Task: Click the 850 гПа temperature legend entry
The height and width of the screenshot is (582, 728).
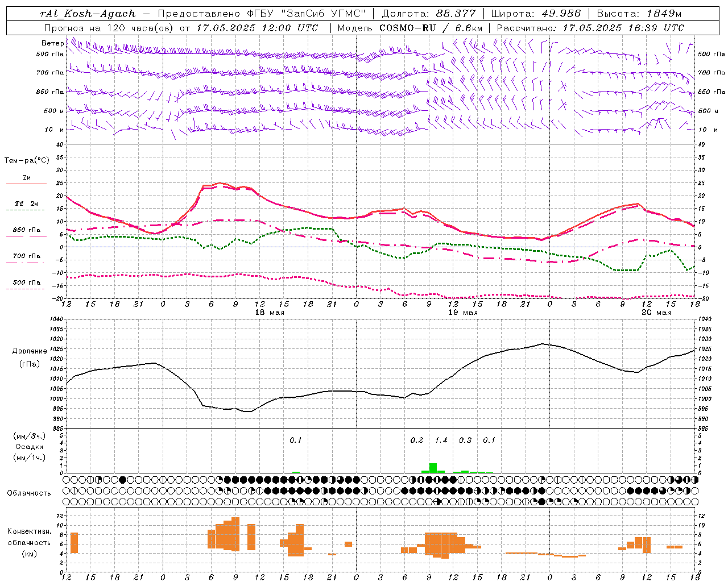Action: (26, 230)
